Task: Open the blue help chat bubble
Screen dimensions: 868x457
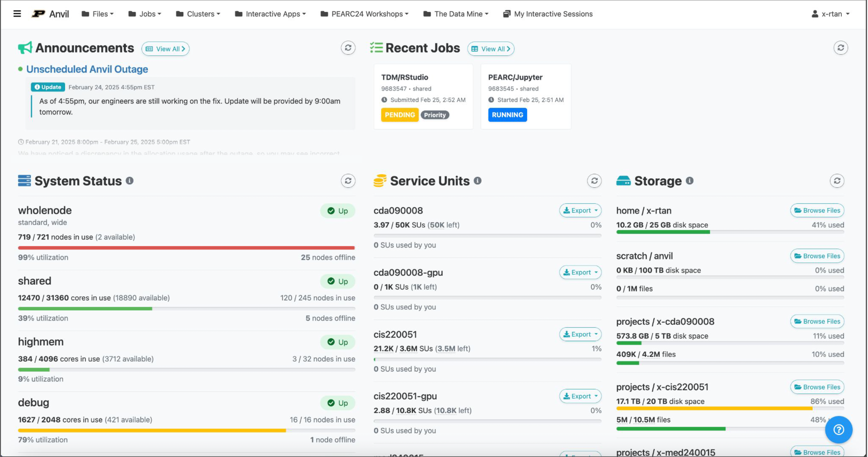Action: click(x=838, y=429)
